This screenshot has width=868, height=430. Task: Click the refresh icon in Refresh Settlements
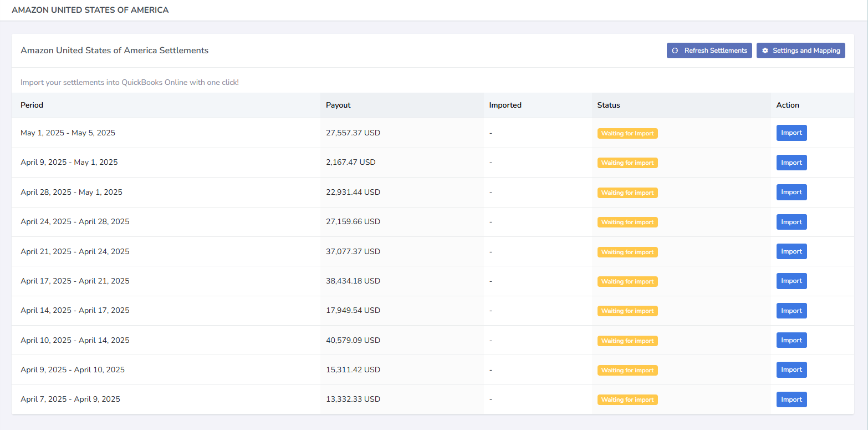675,50
